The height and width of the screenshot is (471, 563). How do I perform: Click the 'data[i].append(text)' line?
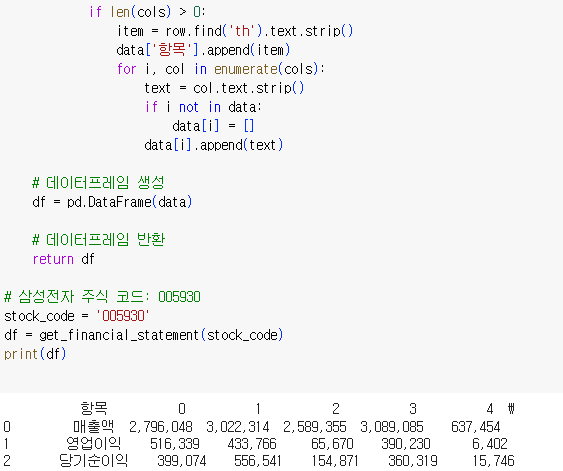(x=214, y=145)
